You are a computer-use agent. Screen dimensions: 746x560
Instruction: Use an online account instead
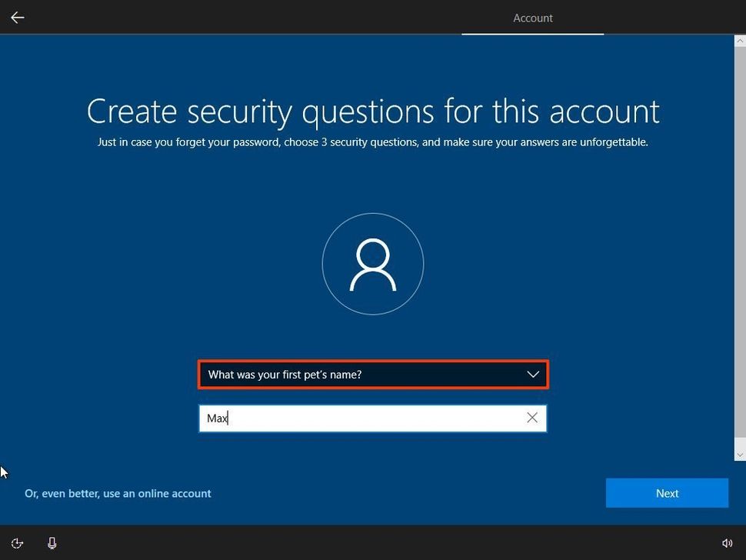[118, 493]
